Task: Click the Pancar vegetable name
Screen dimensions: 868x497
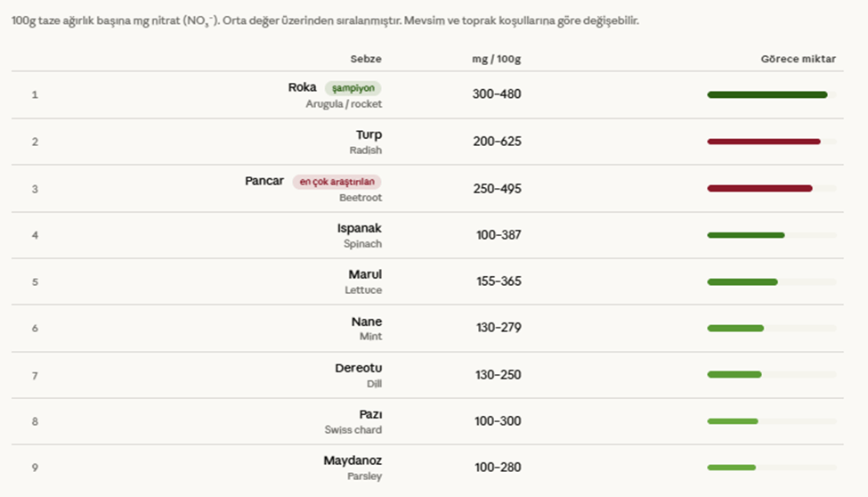Action: coord(264,181)
